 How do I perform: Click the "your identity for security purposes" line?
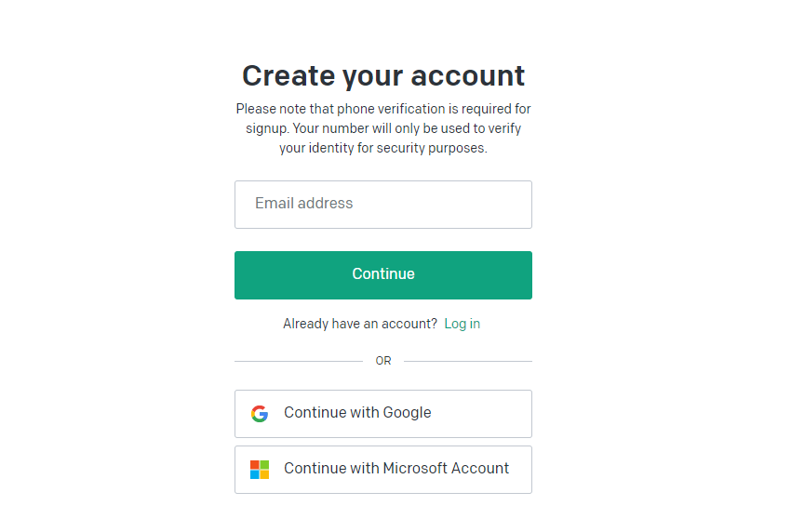pos(382,148)
